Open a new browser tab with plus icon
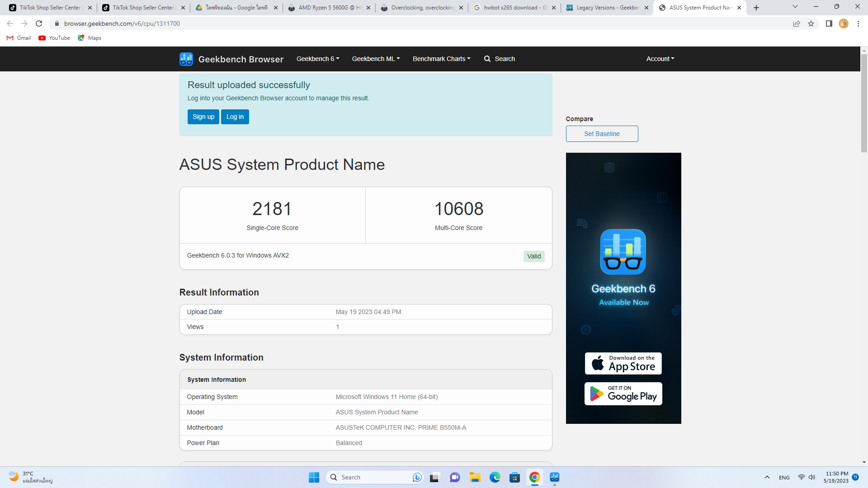The image size is (868, 488). pos(756,8)
